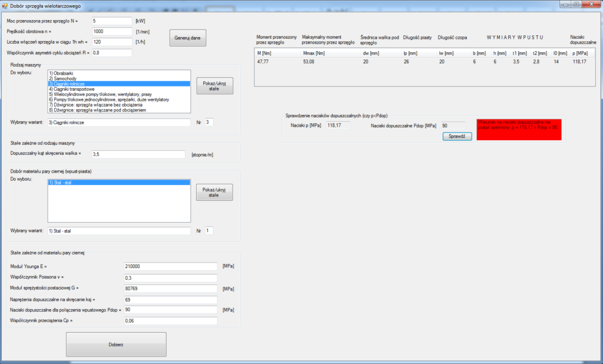Select '1) Stal - stal' in material list
Viewport: 603px width, 364px height.
(x=119, y=183)
